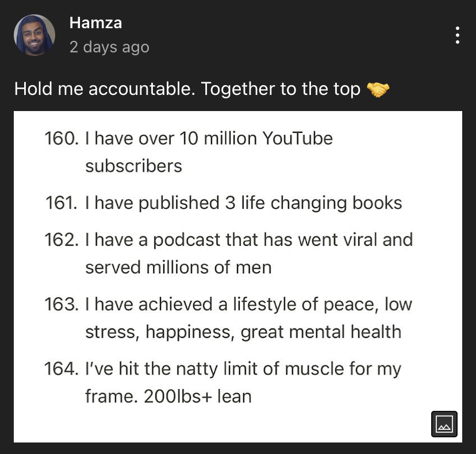Click the 'podcast that has went viral' line
The width and height of the screenshot is (476, 454).
pyautogui.click(x=249, y=239)
